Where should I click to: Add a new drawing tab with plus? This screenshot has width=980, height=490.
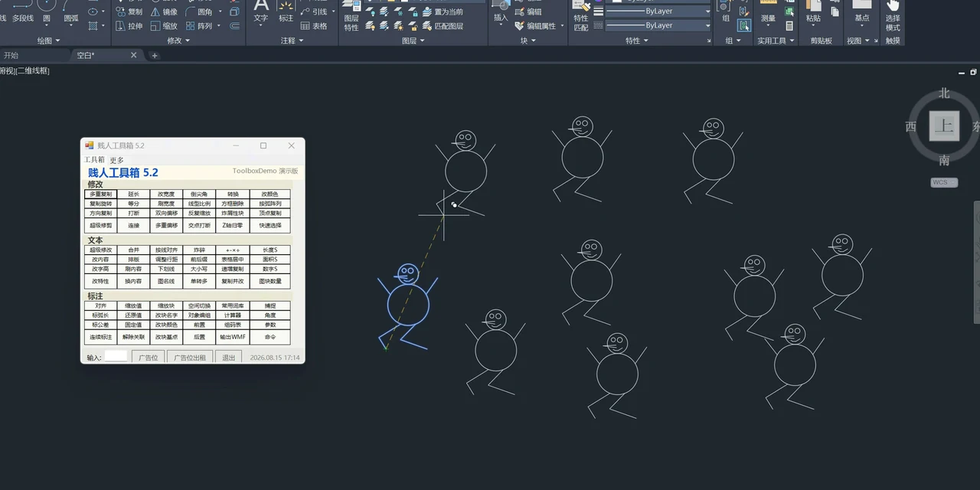click(x=155, y=55)
